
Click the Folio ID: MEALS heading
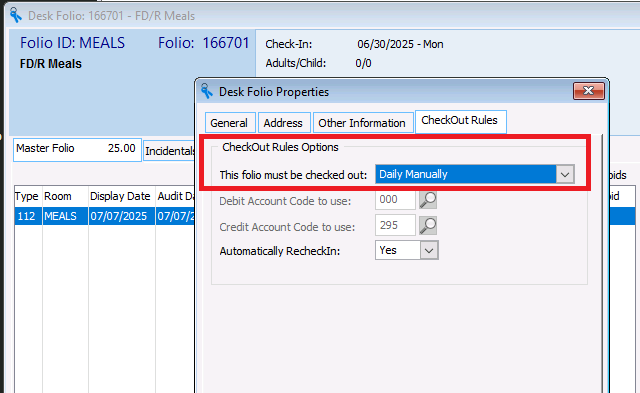tap(73, 43)
